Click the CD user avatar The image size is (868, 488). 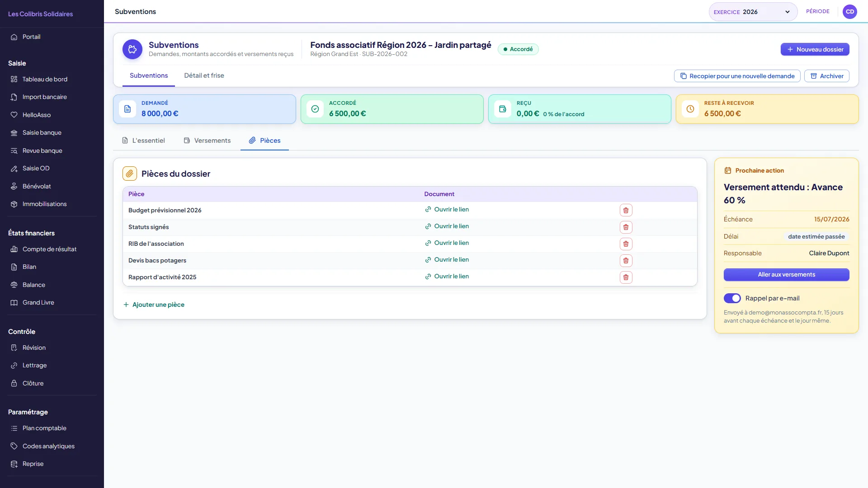(x=850, y=12)
